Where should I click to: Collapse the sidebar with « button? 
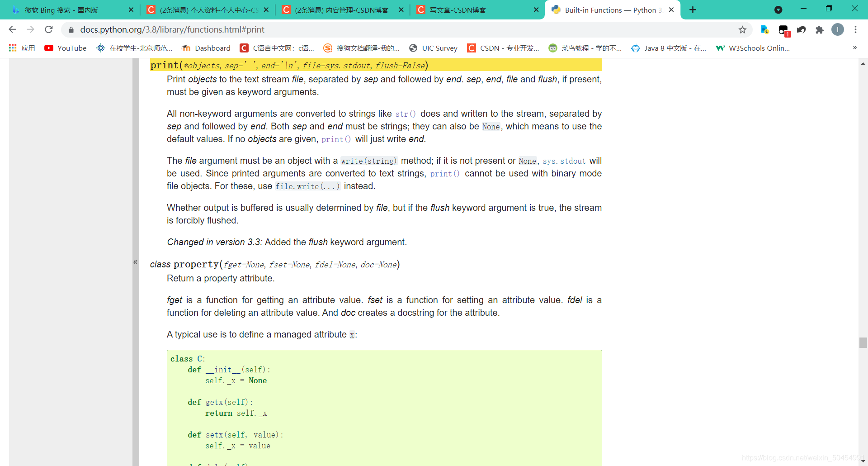click(135, 262)
